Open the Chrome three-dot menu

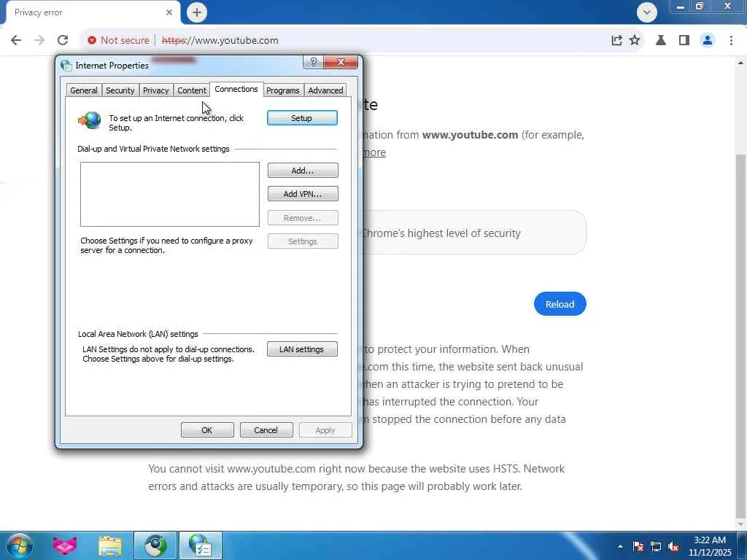[731, 41]
